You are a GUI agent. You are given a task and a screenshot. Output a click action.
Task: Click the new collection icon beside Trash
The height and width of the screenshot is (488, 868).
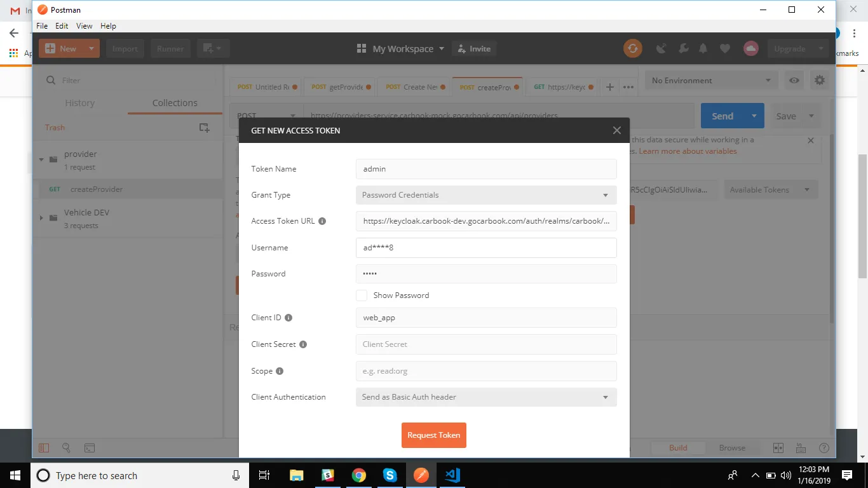point(204,128)
